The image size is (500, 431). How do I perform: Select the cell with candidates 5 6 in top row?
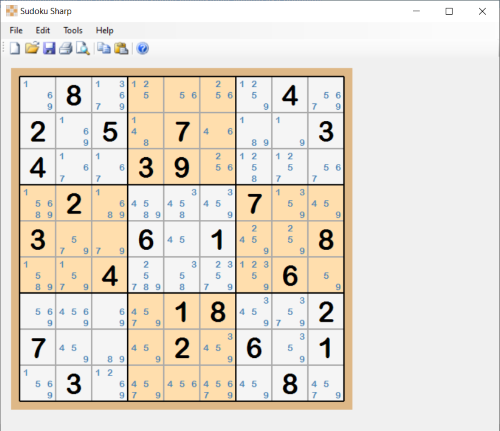point(182,95)
